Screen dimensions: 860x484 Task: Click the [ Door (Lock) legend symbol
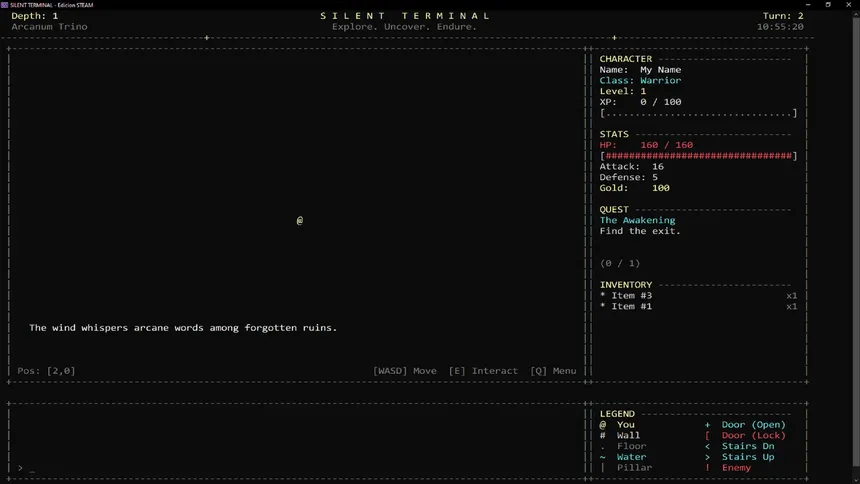coord(708,435)
